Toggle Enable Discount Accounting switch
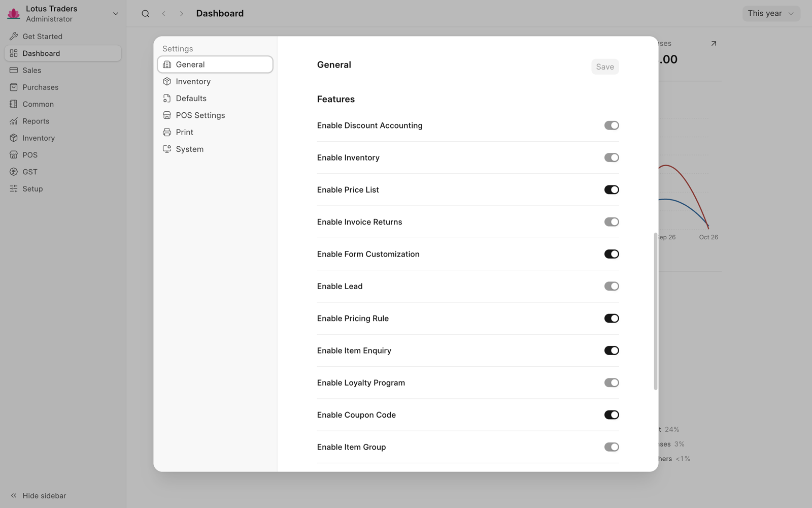This screenshot has width=812, height=508. click(612, 125)
